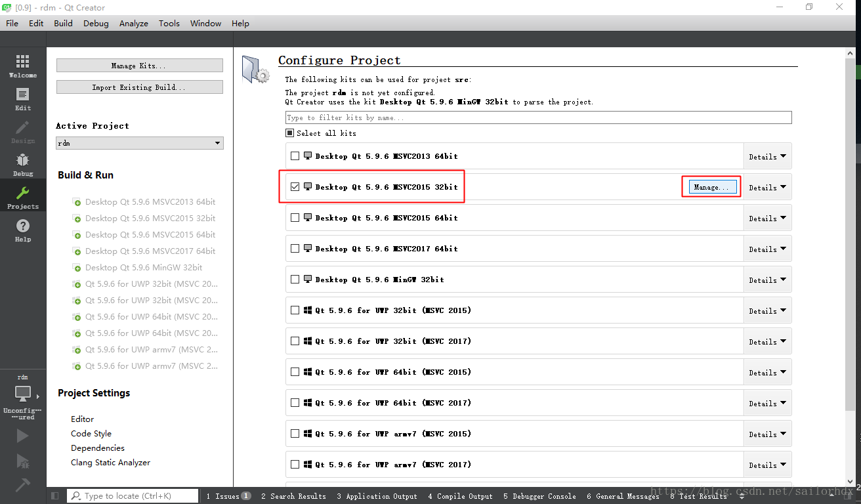Toggle the sidebar with the bottom-left icon
Screen dimensions: 861x504
[54, 496]
